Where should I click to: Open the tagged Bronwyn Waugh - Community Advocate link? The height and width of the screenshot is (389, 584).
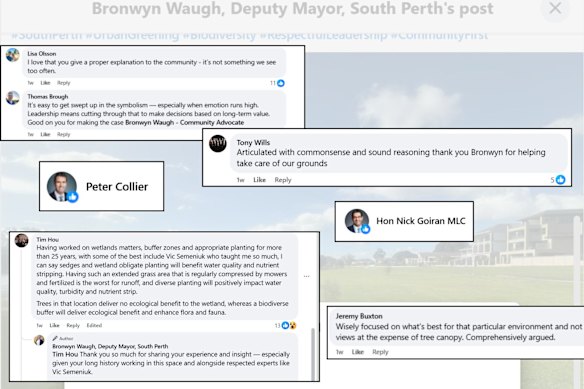[x=184, y=122]
